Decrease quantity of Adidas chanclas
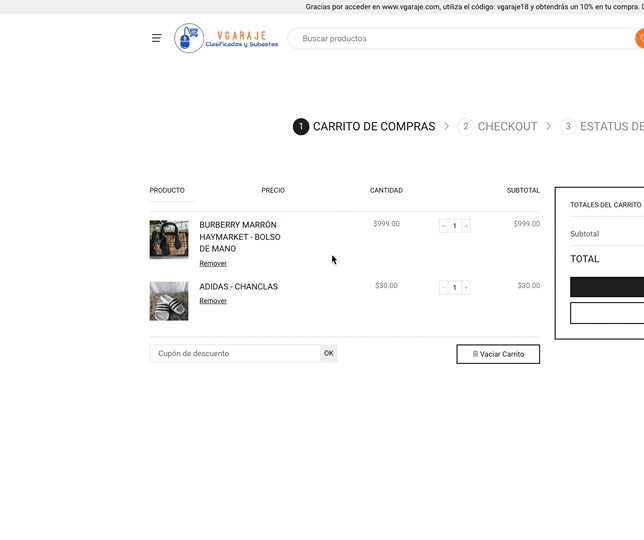 coord(444,287)
